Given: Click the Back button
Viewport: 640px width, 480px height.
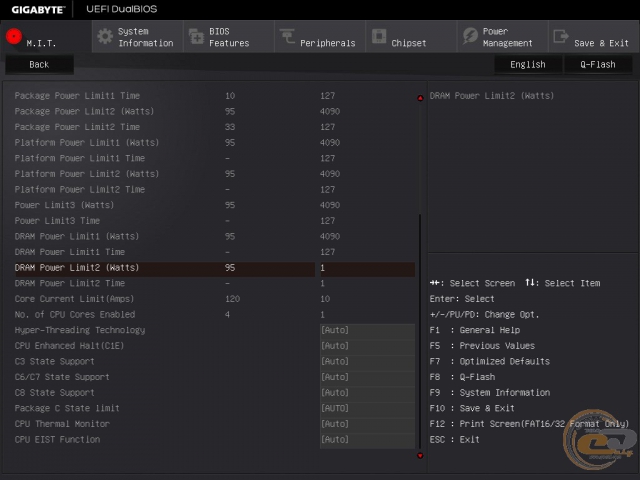Looking at the screenshot, I should 39,64.
